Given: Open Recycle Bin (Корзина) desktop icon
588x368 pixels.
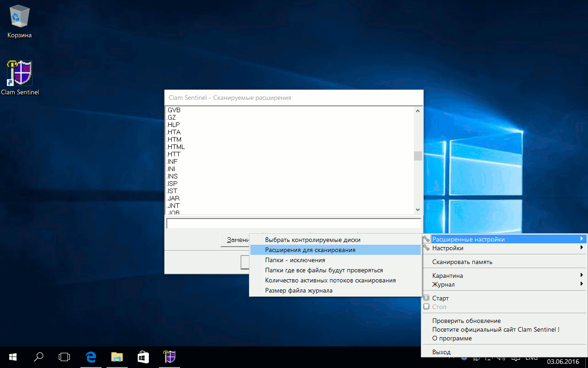Looking at the screenshot, I should (19, 22).
